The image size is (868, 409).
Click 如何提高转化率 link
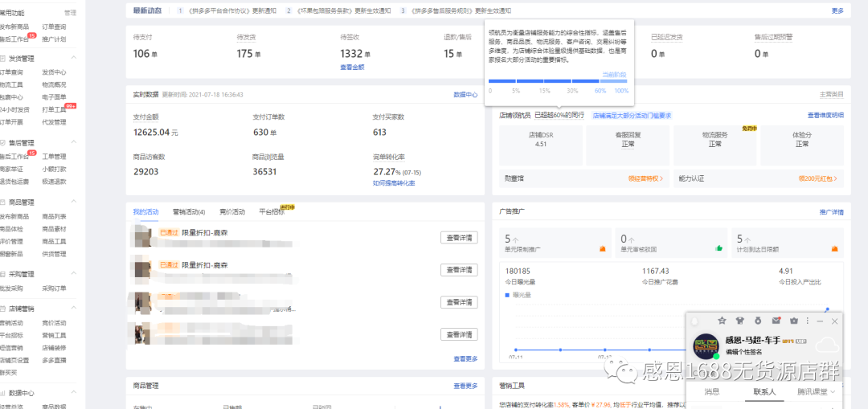point(394,183)
